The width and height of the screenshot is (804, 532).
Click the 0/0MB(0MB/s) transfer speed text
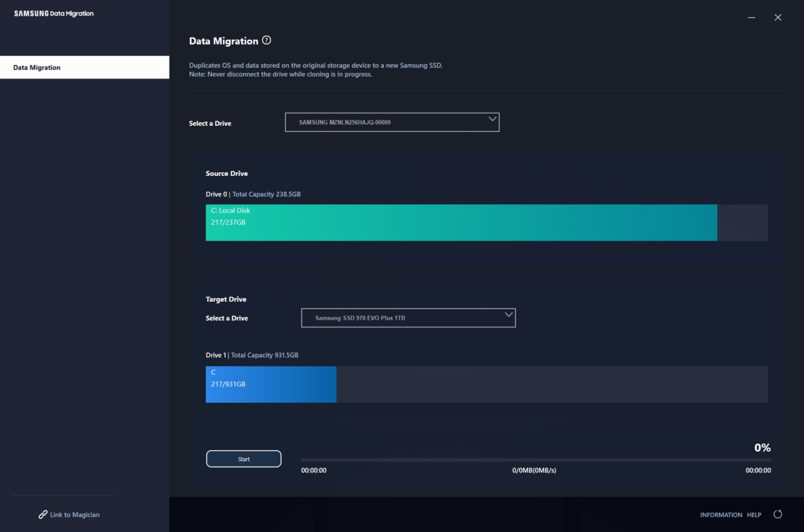pos(534,471)
